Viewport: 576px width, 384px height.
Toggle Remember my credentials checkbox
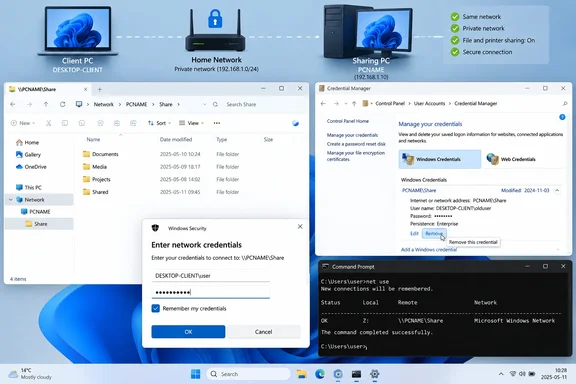point(156,308)
